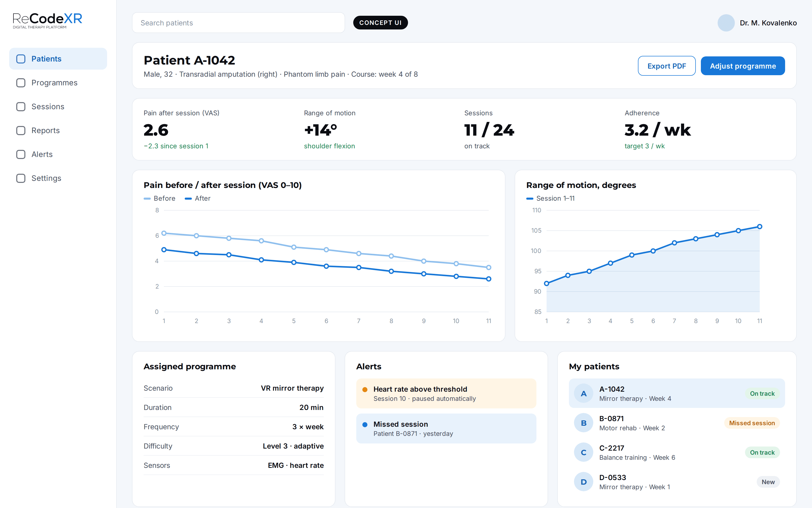812x508 pixels.
Task: Click the Session 1–11 legend swatch
Action: click(530, 199)
